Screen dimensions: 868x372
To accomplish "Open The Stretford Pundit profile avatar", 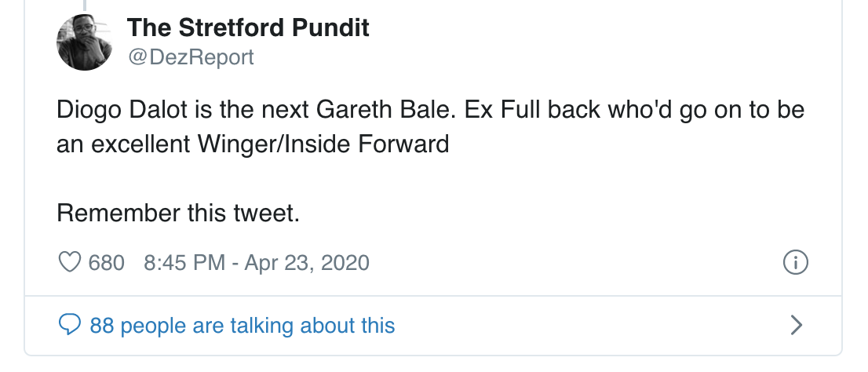I will [x=85, y=43].
